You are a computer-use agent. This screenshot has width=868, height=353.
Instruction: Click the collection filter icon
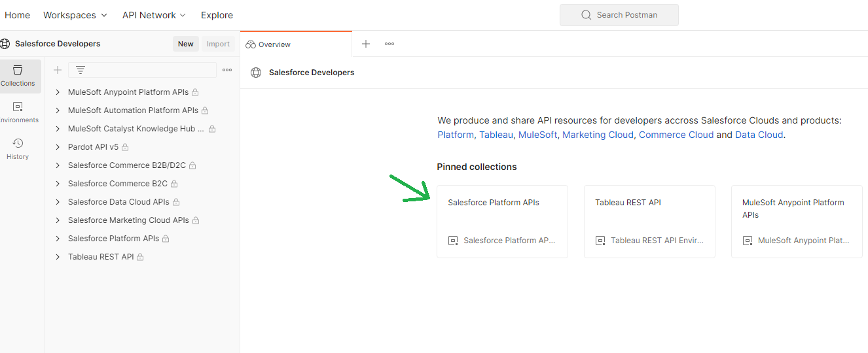[x=81, y=70]
